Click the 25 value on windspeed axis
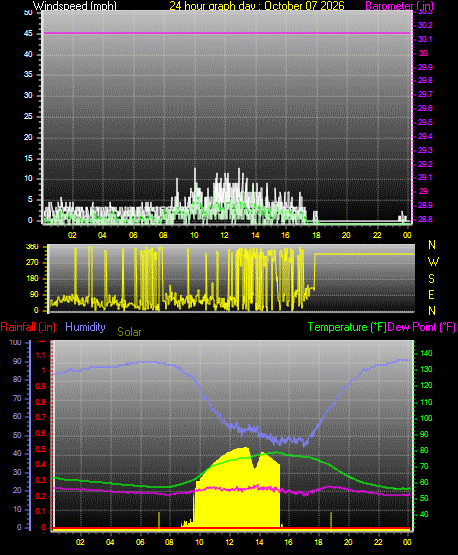458x555 pixels. [x=28, y=116]
